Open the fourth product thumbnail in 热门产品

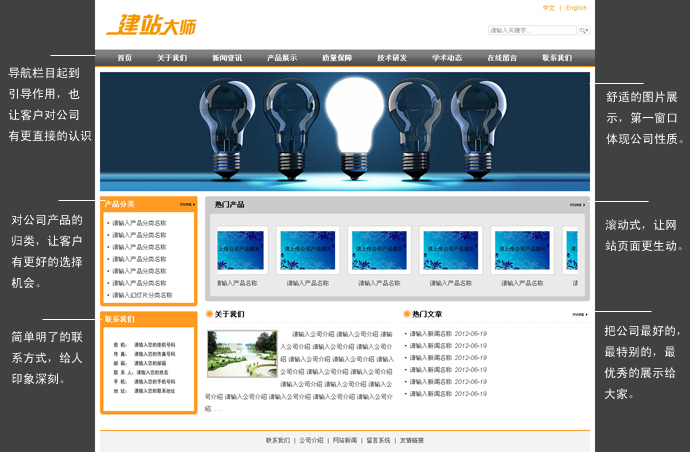tap(451, 250)
